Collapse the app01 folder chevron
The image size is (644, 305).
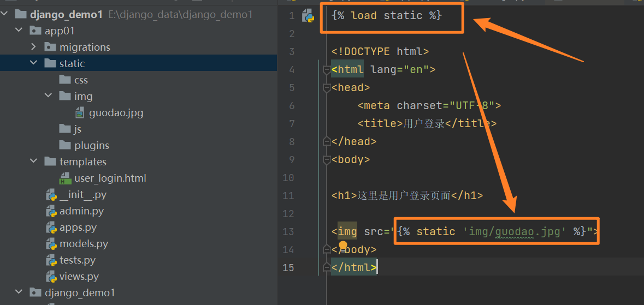(x=19, y=31)
